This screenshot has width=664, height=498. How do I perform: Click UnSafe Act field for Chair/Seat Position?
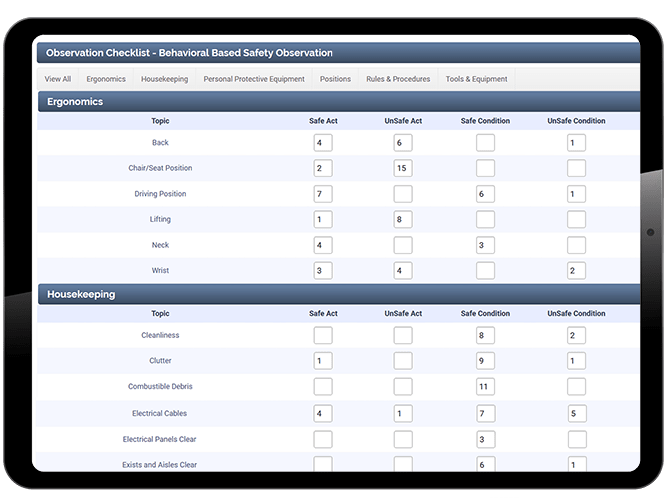tap(403, 168)
